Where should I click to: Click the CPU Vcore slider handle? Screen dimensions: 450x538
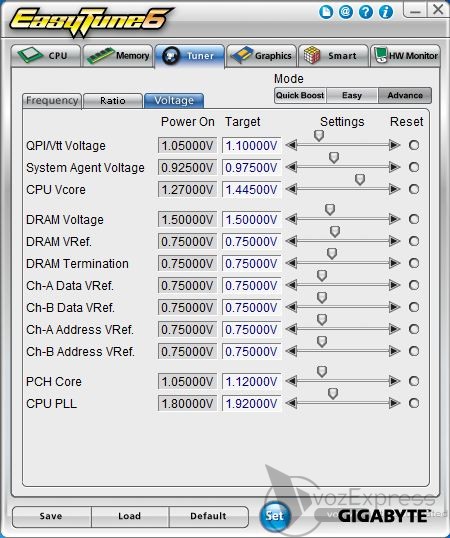[360, 179]
